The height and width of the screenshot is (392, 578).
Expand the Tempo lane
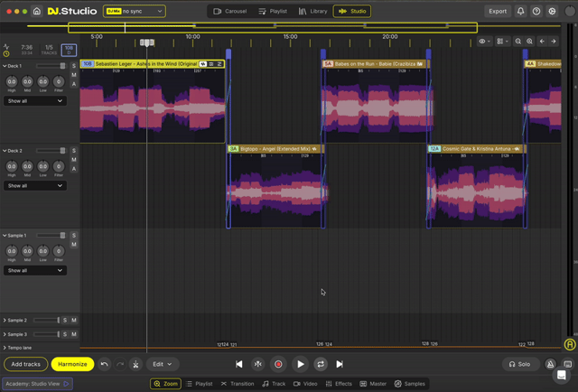[x=5, y=348]
